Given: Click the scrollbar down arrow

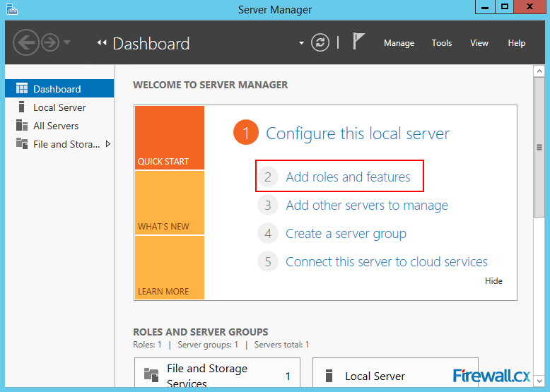Looking at the screenshot, I should click(539, 380).
